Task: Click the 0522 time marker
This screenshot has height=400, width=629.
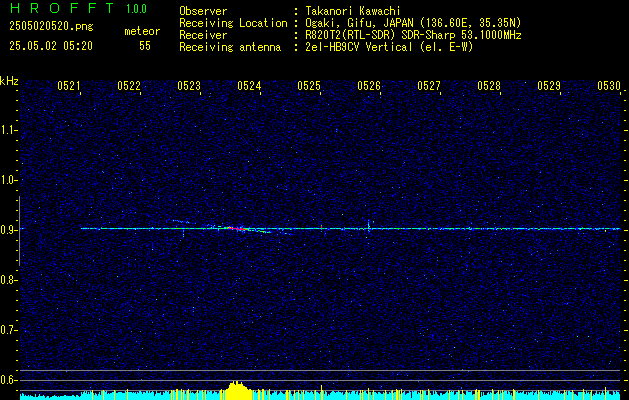Action: pyautogui.click(x=129, y=86)
